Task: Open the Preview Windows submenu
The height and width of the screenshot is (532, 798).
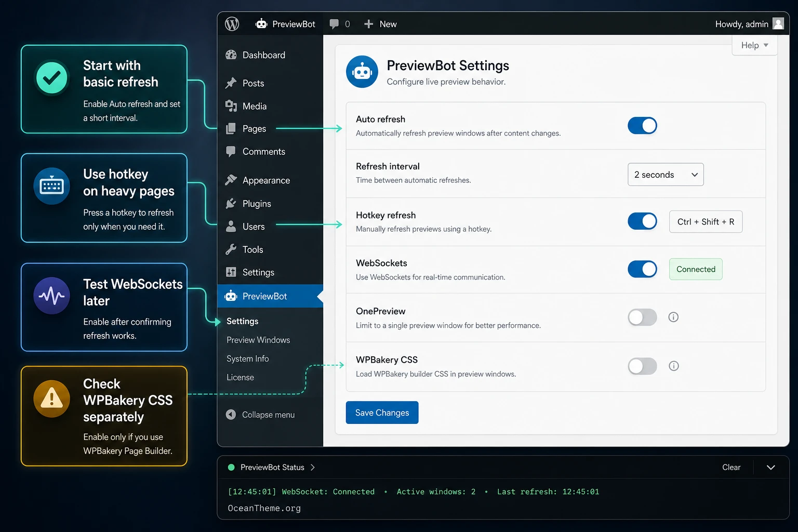Action: 258,340
